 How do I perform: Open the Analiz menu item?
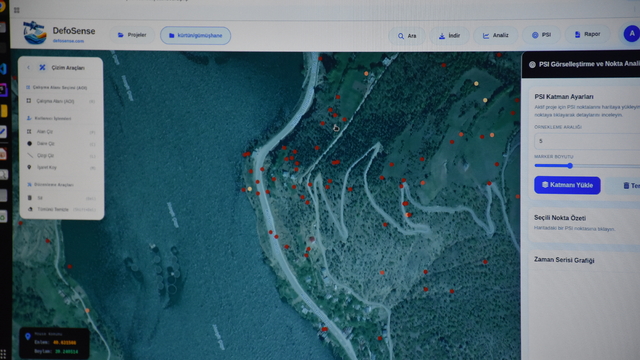coord(496,36)
